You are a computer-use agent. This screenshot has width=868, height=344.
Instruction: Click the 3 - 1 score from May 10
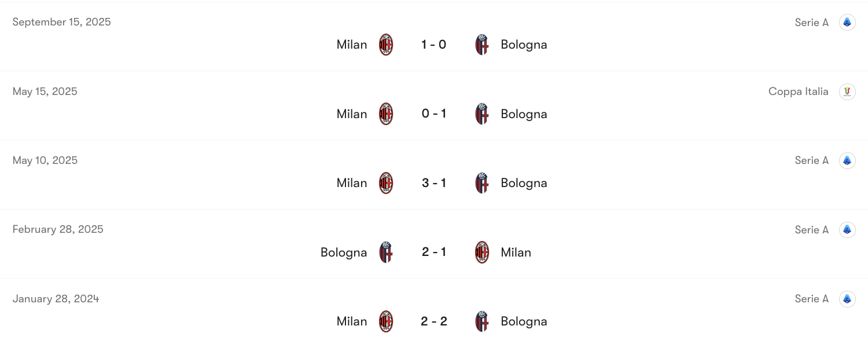pyautogui.click(x=434, y=182)
